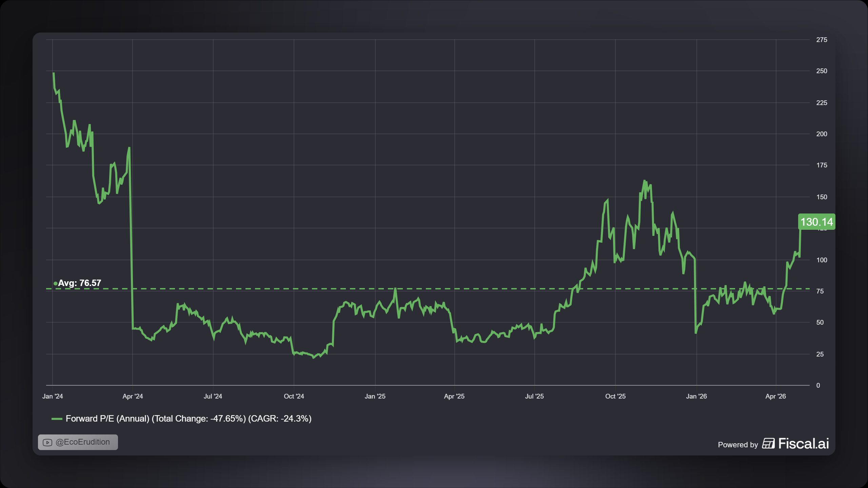Click the green legend line swatch
Image resolution: width=868 pixels, height=488 pixels.
[x=57, y=419]
